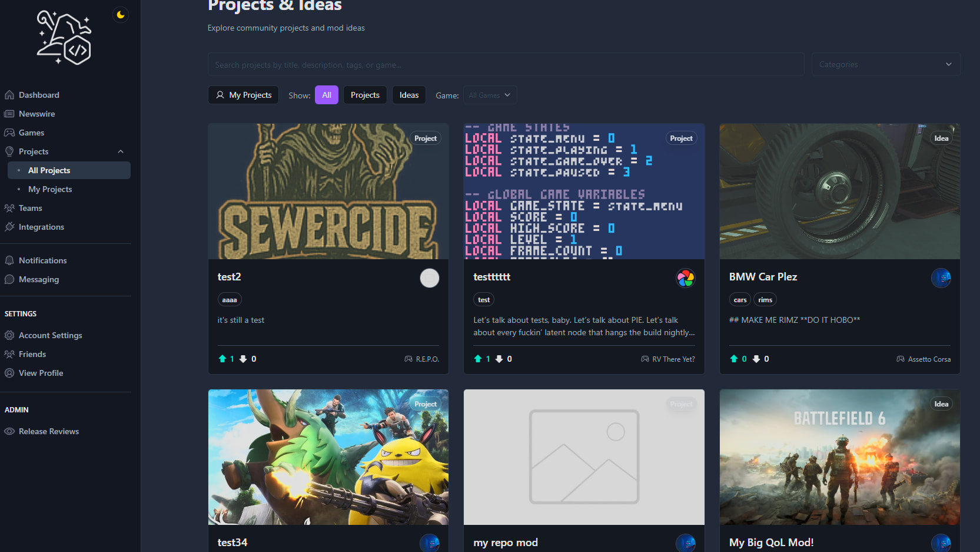Viewport: 980px width, 552px height.
Task: Show only Ideas filter
Action: coord(409,95)
